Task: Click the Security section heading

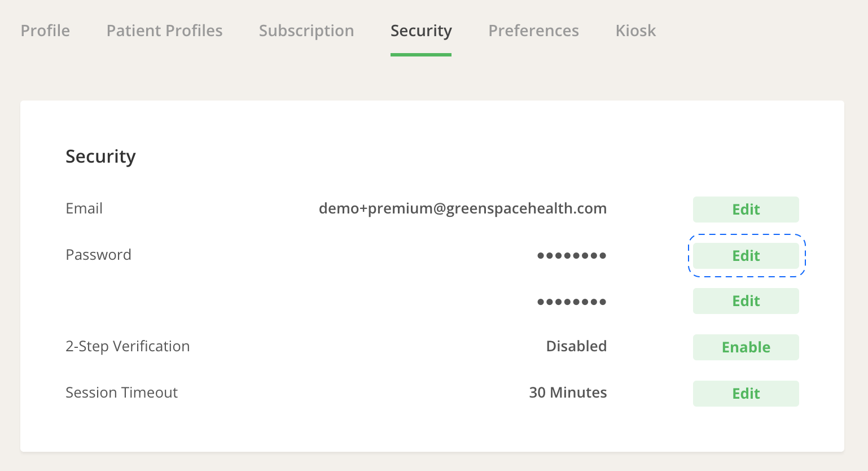Action: click(100, 156)
